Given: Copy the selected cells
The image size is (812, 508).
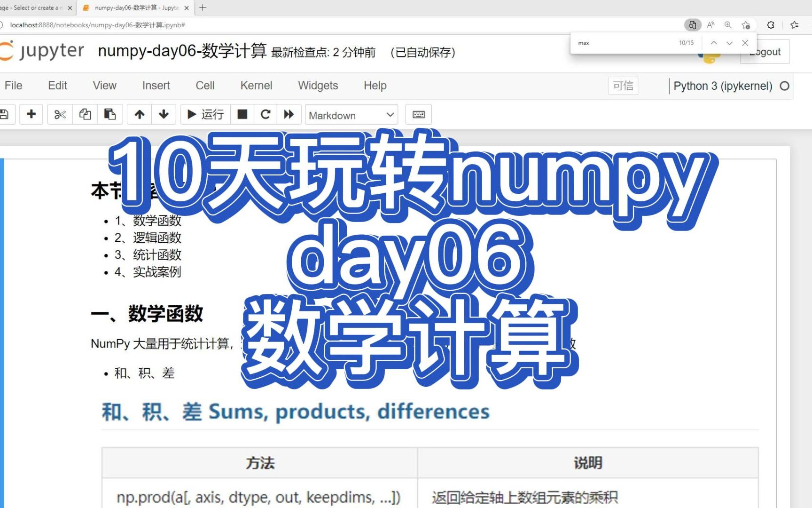Looking at the screenshot, I should (85, 114).
